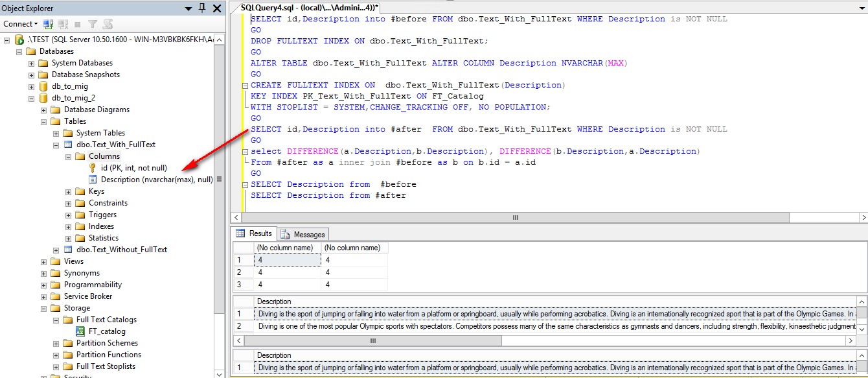Click the FT_catalog catalog icon

(80, 331)
